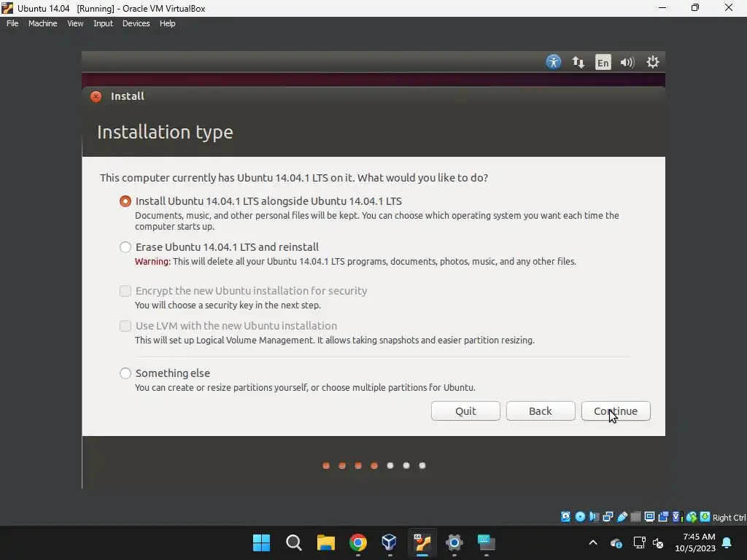This screenshot has width=747, height=560.
Task: Click the hard disk activity status icon
Action: [565, 517]
